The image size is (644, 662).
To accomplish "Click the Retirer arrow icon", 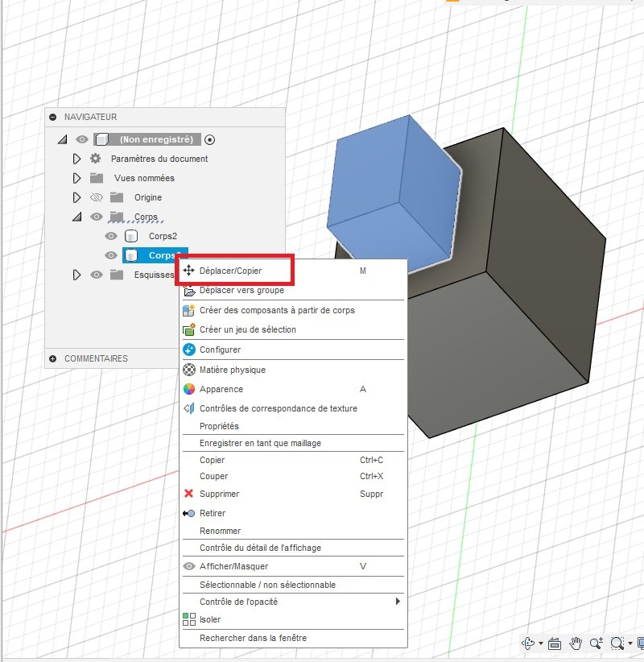I will [188, 513].
